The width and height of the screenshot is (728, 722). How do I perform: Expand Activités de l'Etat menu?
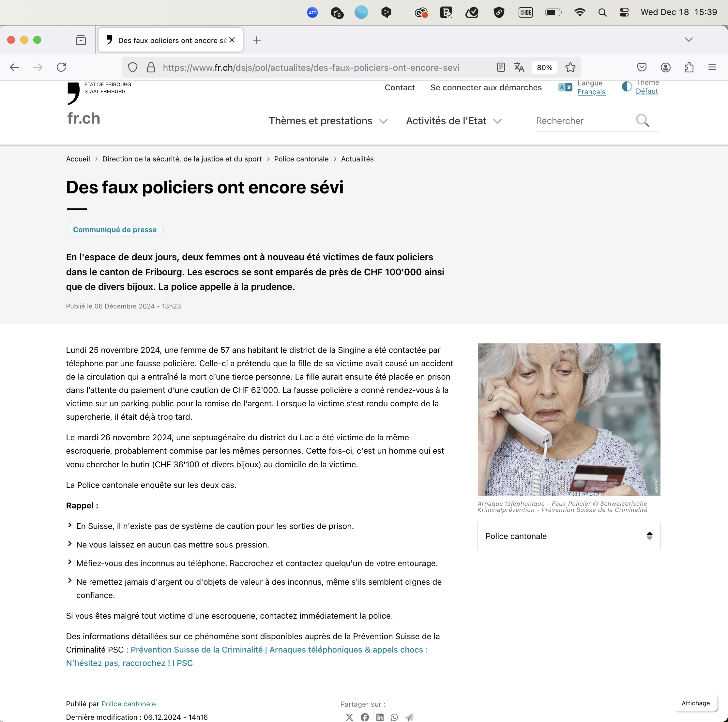454,121
